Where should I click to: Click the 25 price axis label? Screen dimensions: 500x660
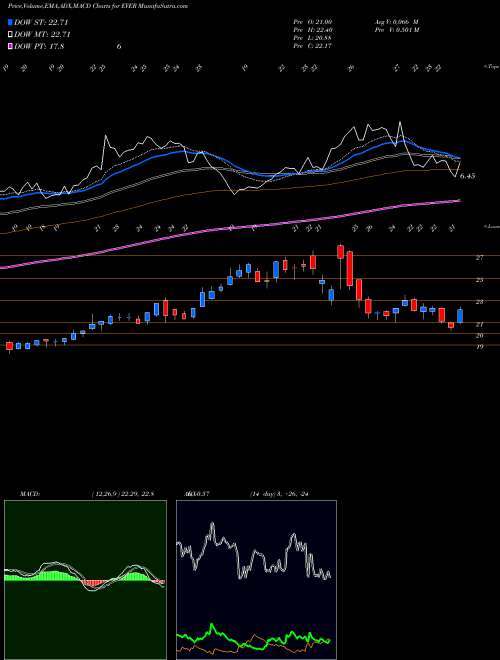coord(479,280)
